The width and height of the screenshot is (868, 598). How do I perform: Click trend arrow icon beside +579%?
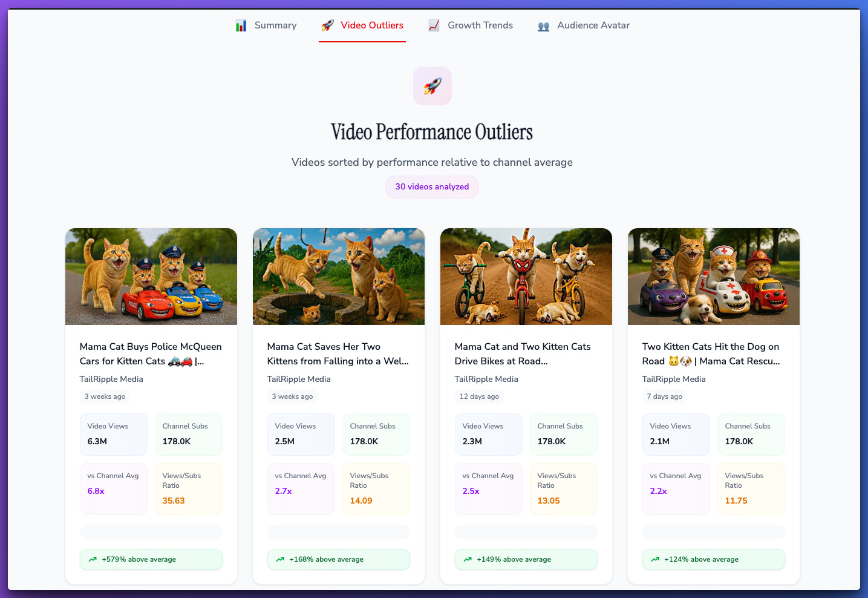click(x=93, y=559)
